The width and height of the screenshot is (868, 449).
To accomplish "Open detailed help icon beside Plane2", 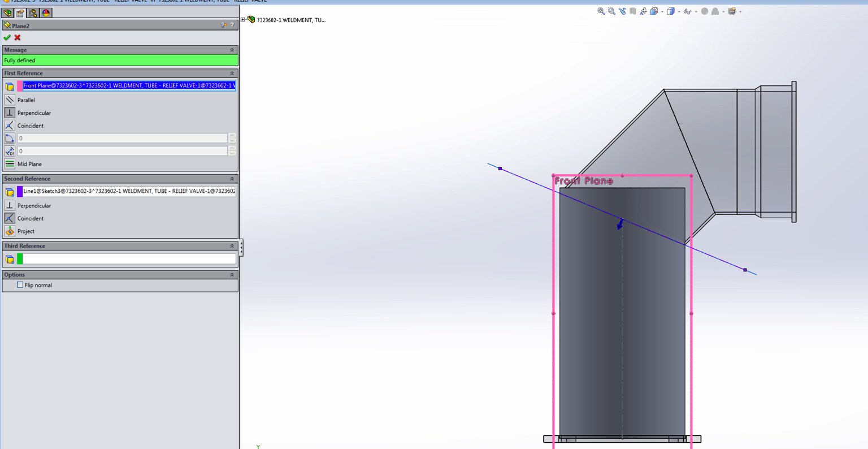I will 224,25.
